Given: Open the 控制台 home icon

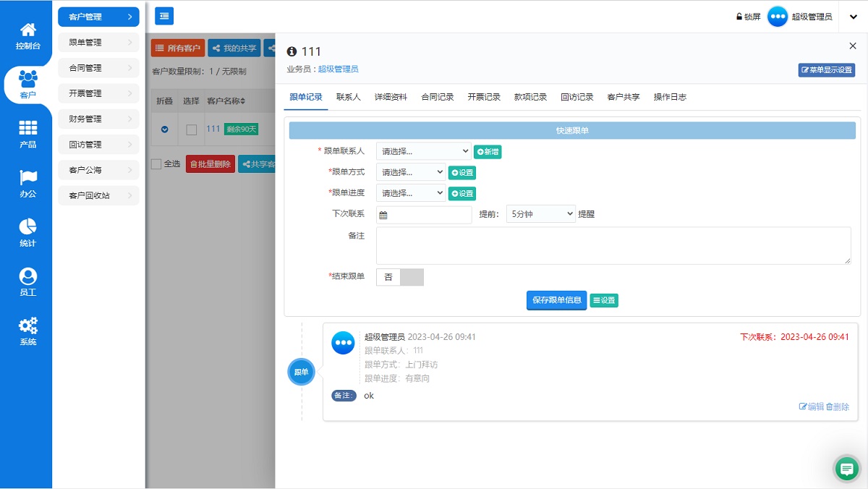Looking at the screenshot, I should (27, 30).
